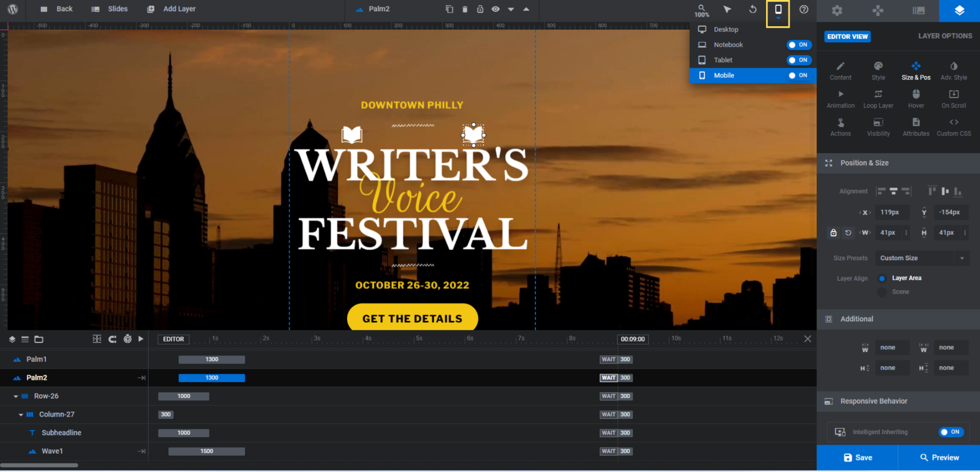Collapse the Row-26 tree item
Screen dimensions: 980x472
[16, 396]
